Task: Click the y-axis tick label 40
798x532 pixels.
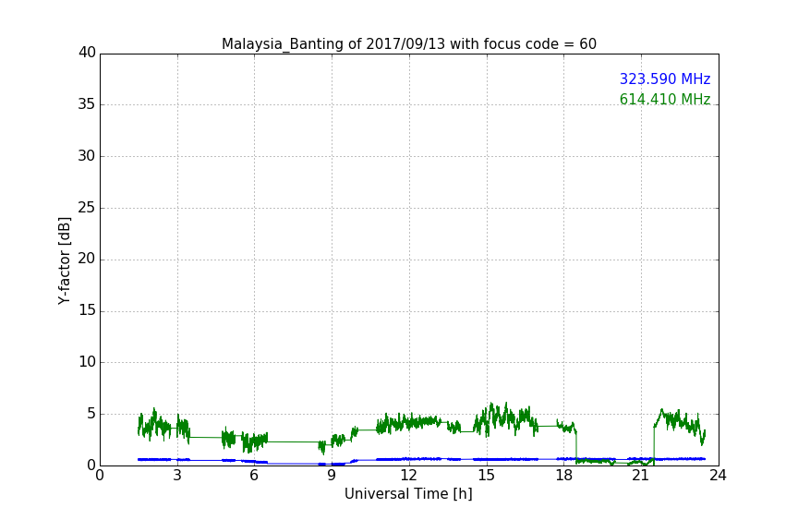Action: pyautogui.click(x=87, y=53)
